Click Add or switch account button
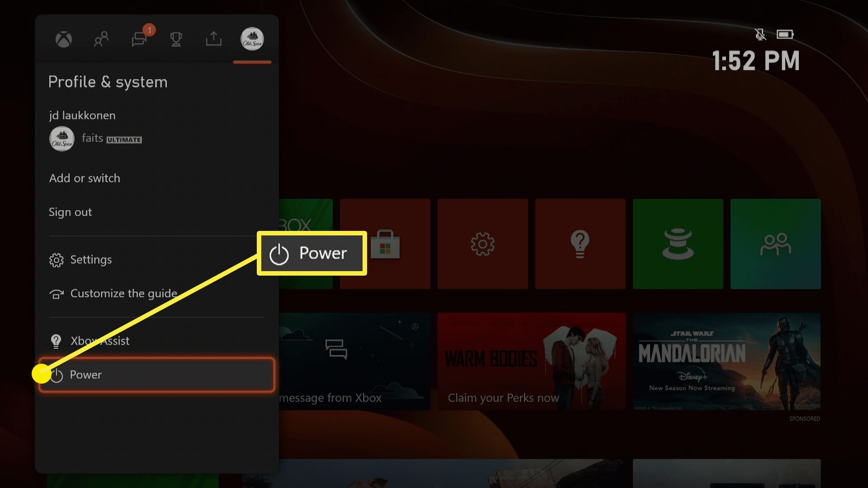The height and width of the screenshot is (488, 868). click(x=85, y=178)
